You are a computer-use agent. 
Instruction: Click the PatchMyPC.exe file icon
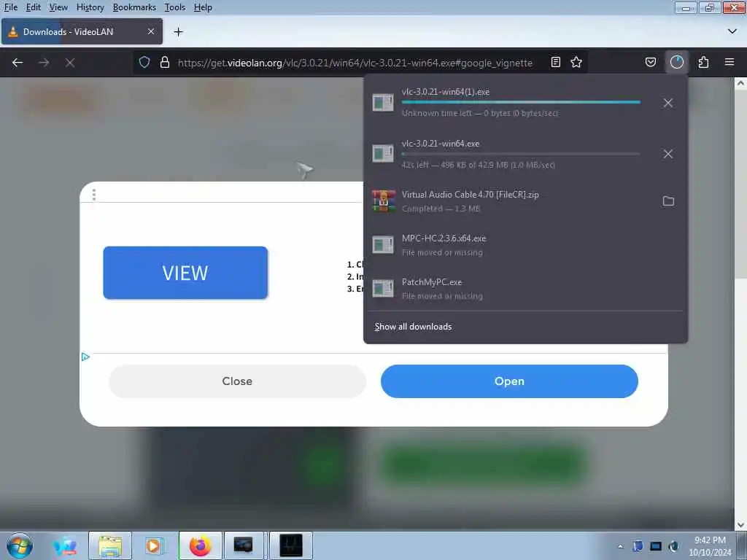(x=383, y=289)
